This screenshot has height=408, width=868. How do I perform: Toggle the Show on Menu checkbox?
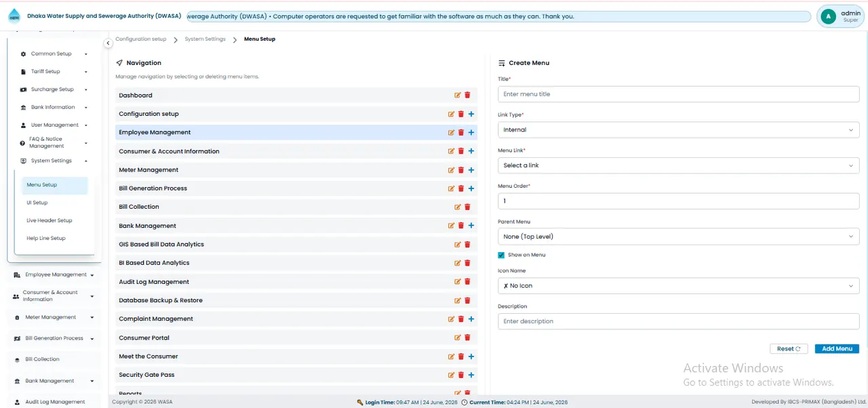pyautogui.click(x=501, y=256)
